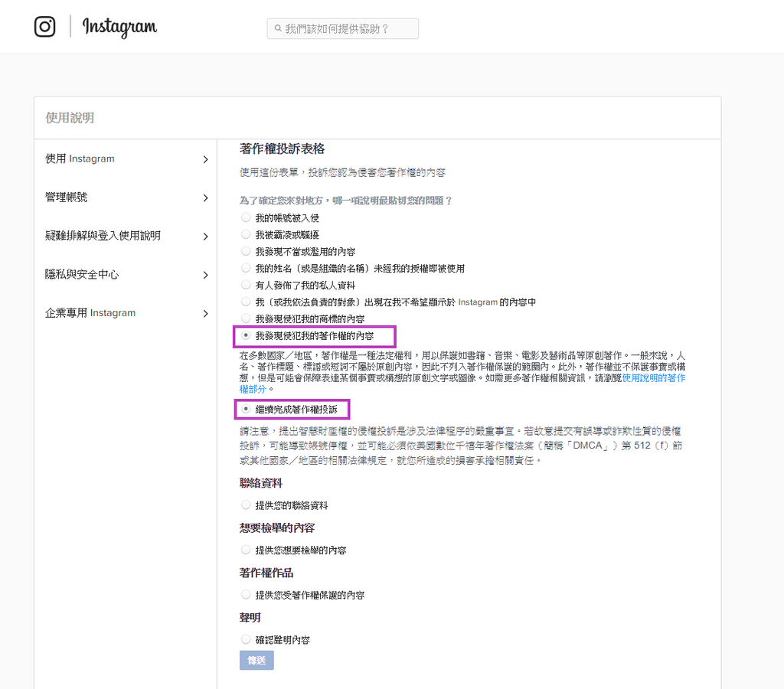
Task: Click the blue 傳送 submit button
Action: 256,661
